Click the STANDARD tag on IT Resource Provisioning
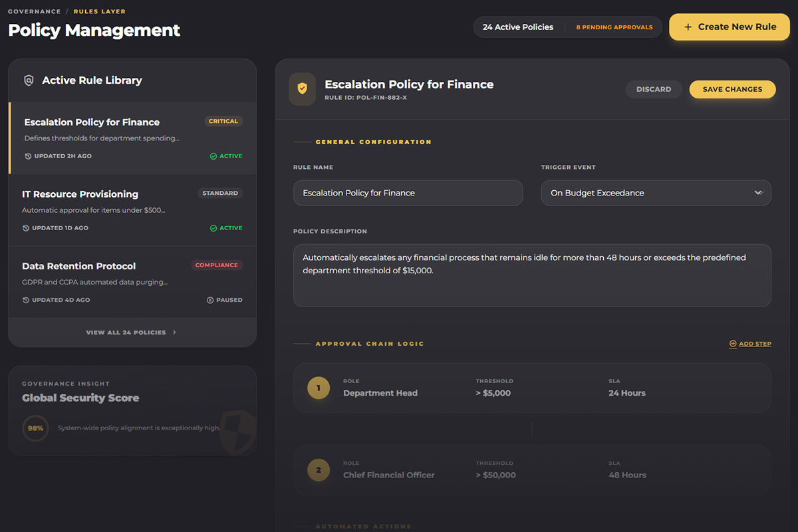The height and width of the screenshot is (532, 798). coord(220,194)
